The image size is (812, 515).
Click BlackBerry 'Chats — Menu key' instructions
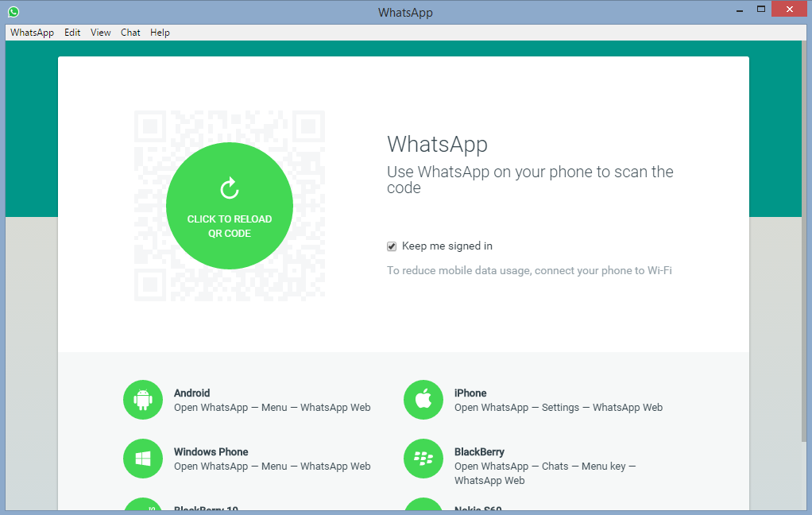[x=545, y=473]
